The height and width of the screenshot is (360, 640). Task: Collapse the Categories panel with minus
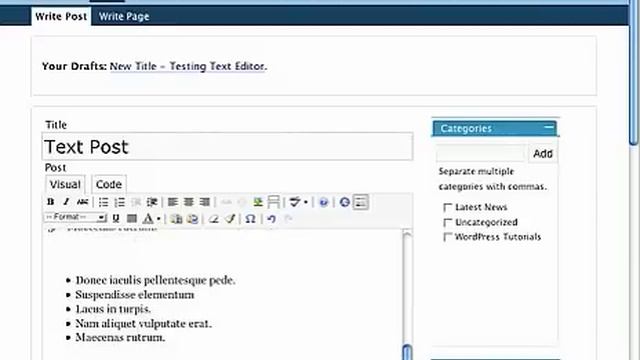click(549, 127)
